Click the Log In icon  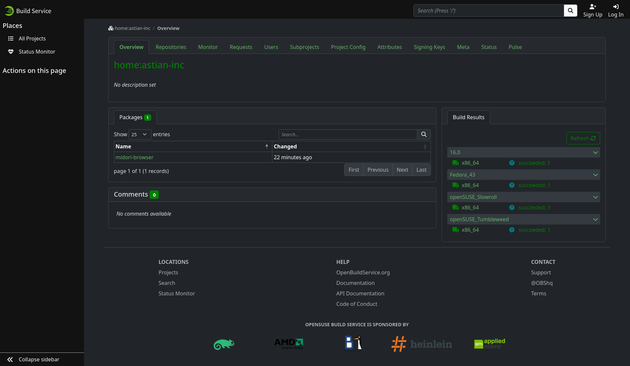(x=616, y=6)
